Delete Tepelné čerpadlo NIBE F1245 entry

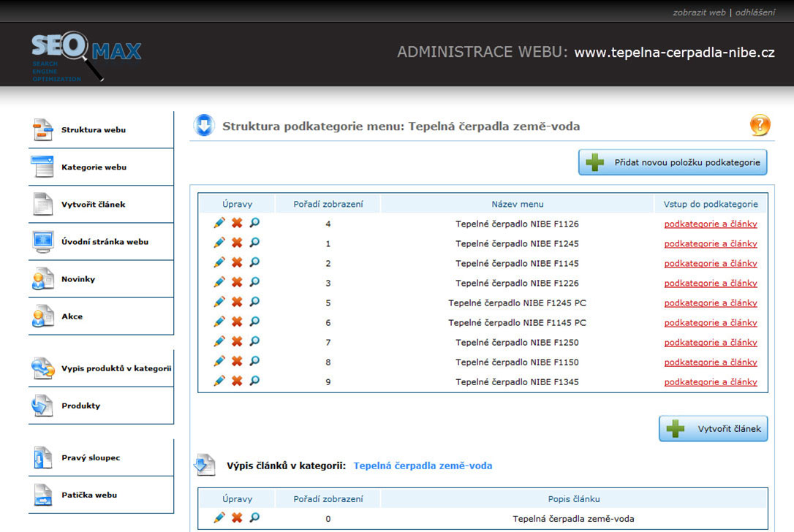(237, 243)
